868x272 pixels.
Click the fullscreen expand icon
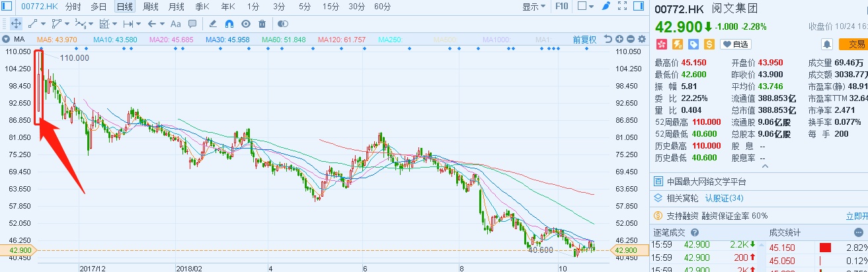622,6
